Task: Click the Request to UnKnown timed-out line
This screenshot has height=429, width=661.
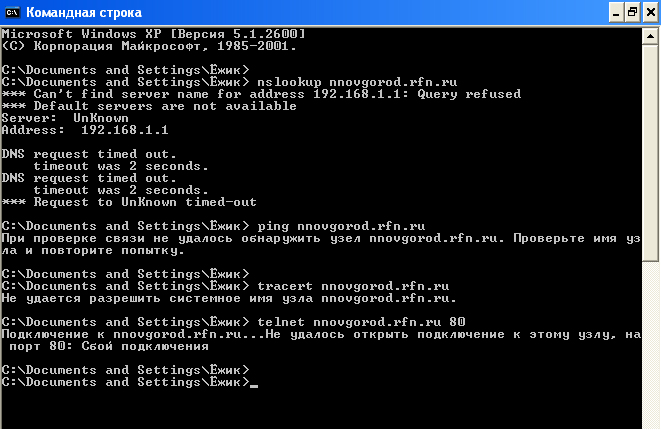Action: tap(129, 202)
